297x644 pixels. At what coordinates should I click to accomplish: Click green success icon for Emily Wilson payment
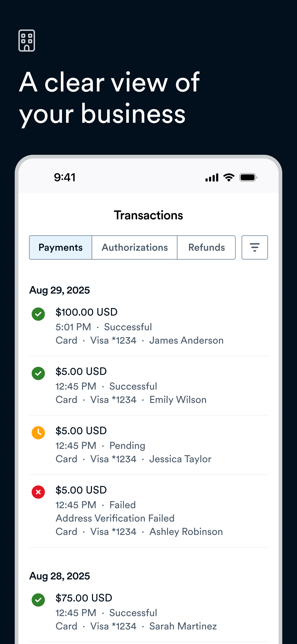coord(38,373)
